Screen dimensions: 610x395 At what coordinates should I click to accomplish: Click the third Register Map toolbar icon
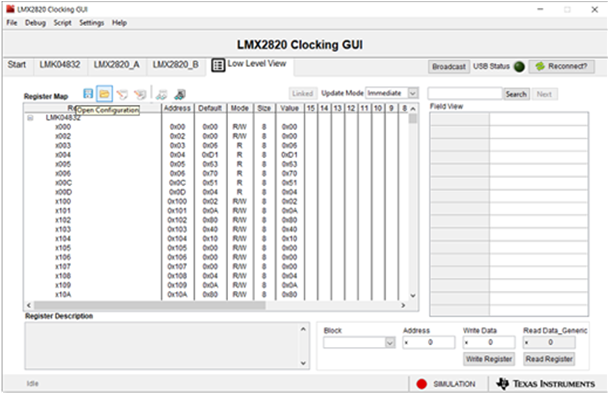point(122,94)
